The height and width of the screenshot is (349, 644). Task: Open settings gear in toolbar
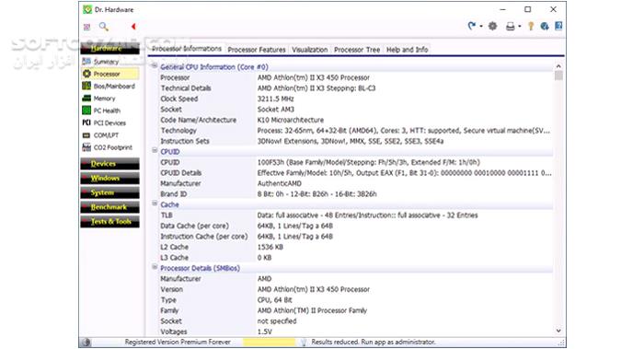pos(492,27)
